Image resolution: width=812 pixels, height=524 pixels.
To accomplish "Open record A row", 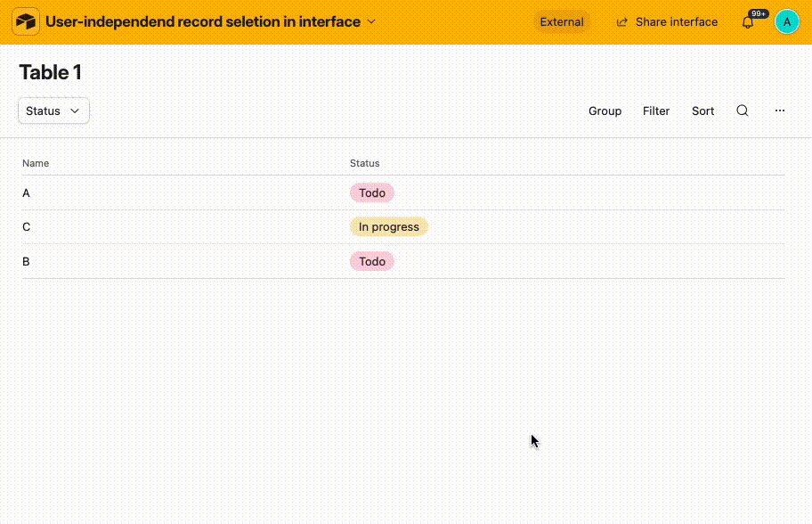I will [x=403, y=192].
